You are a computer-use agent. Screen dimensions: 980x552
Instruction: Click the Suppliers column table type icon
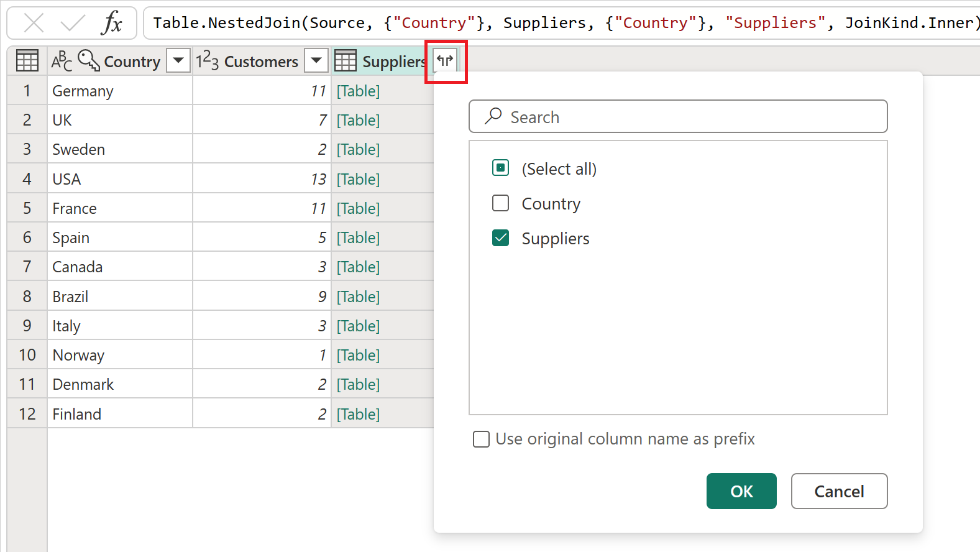click(x=346, y=61)
